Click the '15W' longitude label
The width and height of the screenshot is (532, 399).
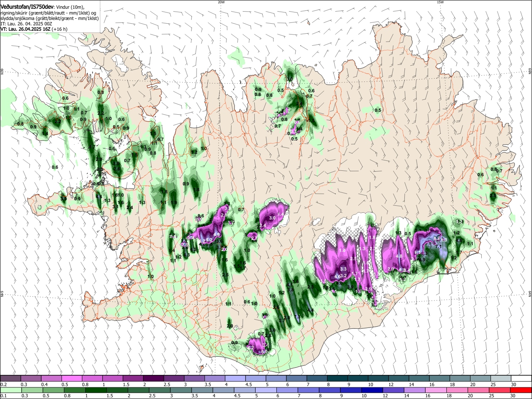[x=440, y=2]
